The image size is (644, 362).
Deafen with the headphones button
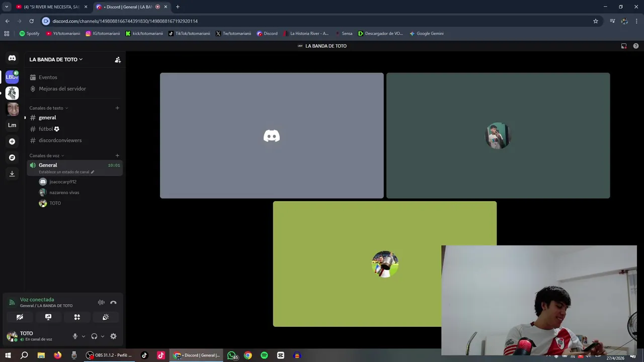coord(94,336)
